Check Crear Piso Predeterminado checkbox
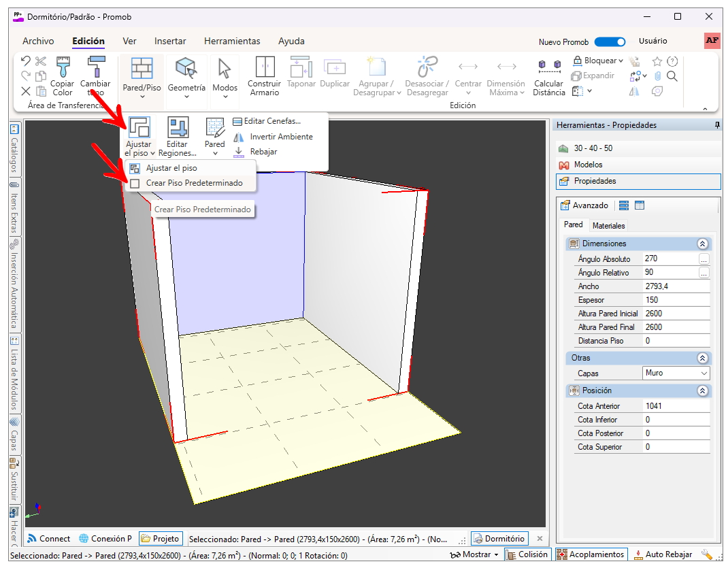This screenshot has width=728, height=566. click(x=135, y=183)
